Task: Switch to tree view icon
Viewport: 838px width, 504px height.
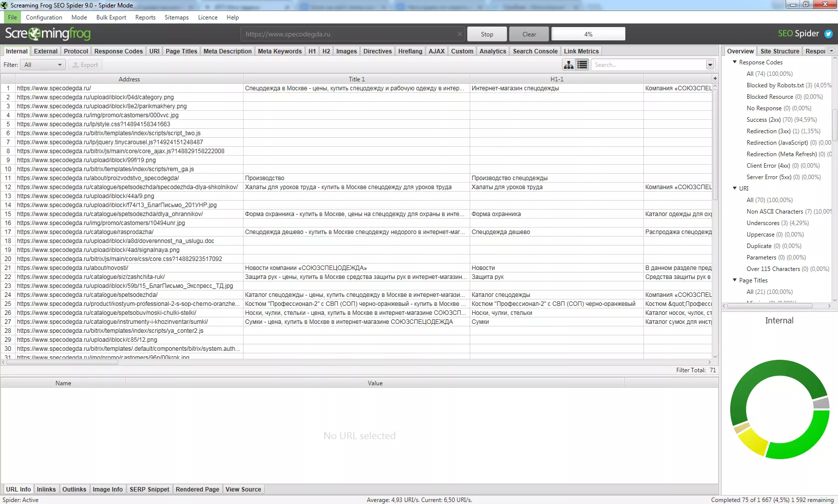Action: 568,65
